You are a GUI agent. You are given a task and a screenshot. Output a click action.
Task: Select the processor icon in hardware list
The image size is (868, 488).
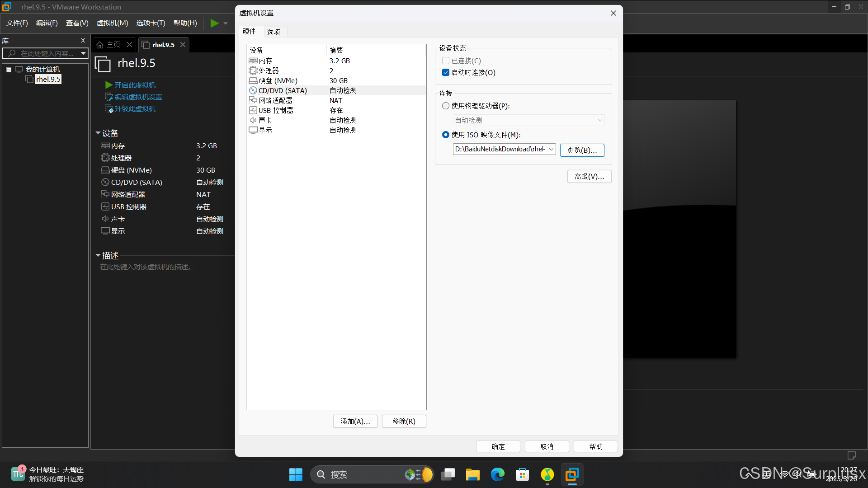[x=253, y=70]
